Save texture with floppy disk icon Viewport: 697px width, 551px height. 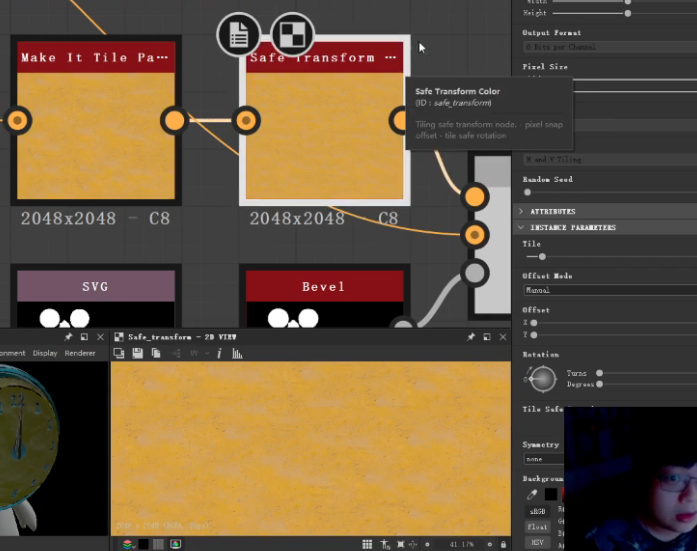click(x=138, y=353)
